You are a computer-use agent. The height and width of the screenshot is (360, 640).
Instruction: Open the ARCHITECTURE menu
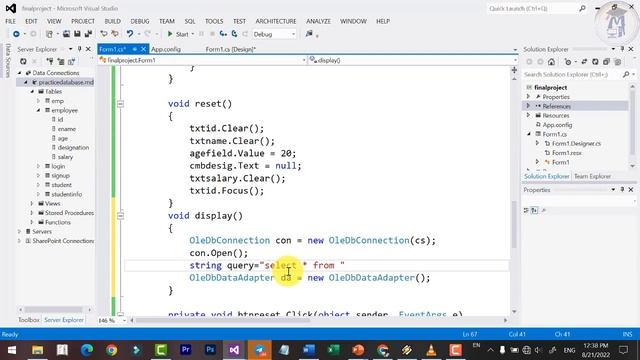click(x=276, y=21)
